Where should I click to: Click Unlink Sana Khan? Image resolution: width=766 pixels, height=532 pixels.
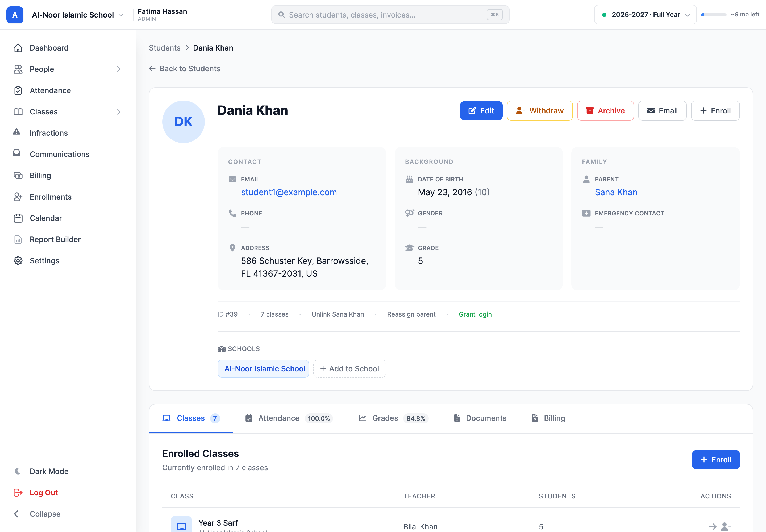338,314
